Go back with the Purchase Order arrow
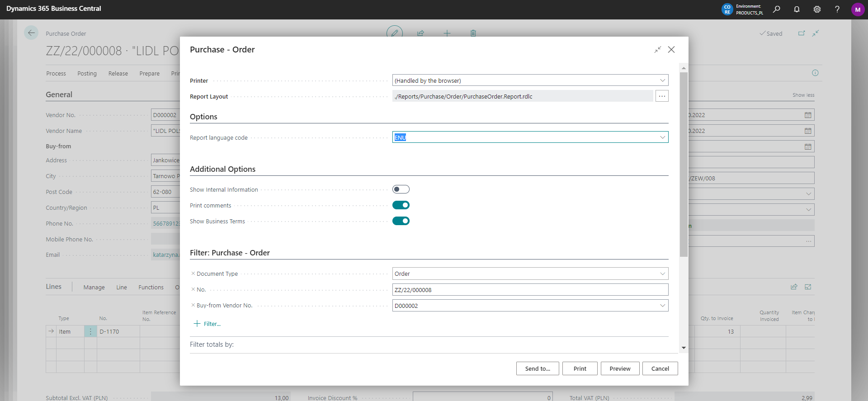Image resolution: width=868 pixels, height=401 pixels. pyautogui.click(x=31, y=33)
